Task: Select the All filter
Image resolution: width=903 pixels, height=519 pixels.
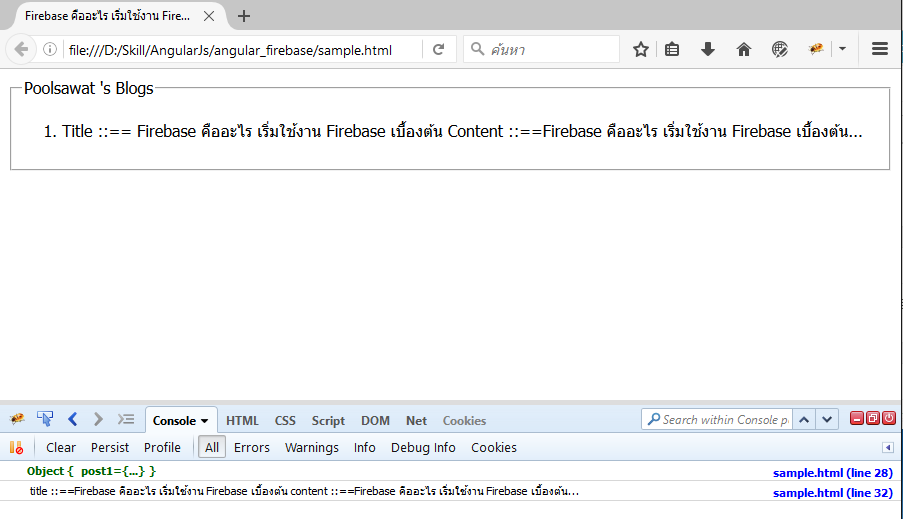Action: pos(212,447)
